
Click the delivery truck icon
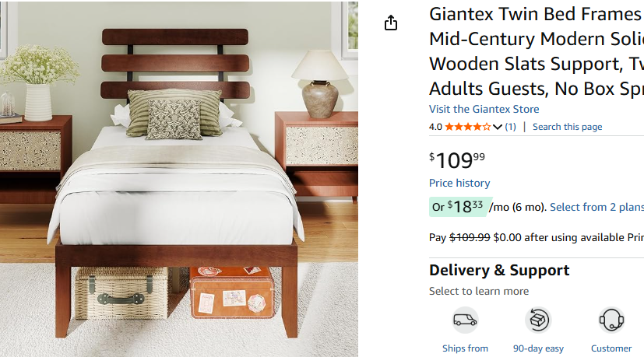(x=465, y=320)
